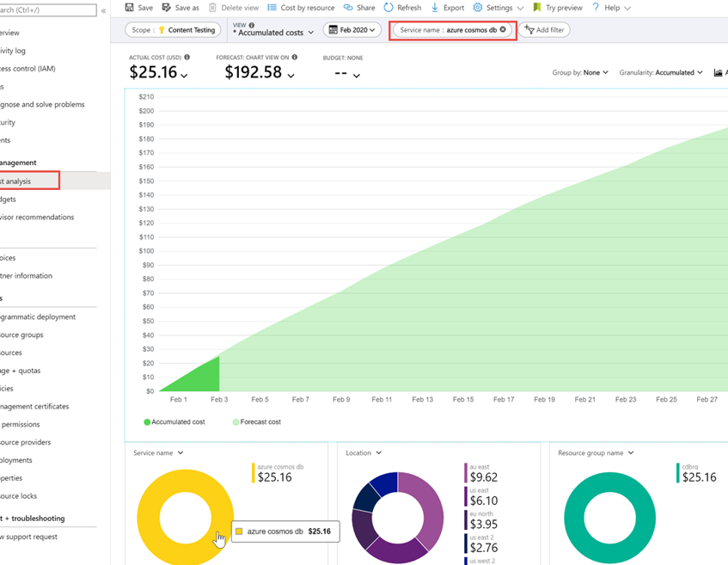Toggle the Accumulated cost legend
The image size is (728, 565).
coord(175,421)
